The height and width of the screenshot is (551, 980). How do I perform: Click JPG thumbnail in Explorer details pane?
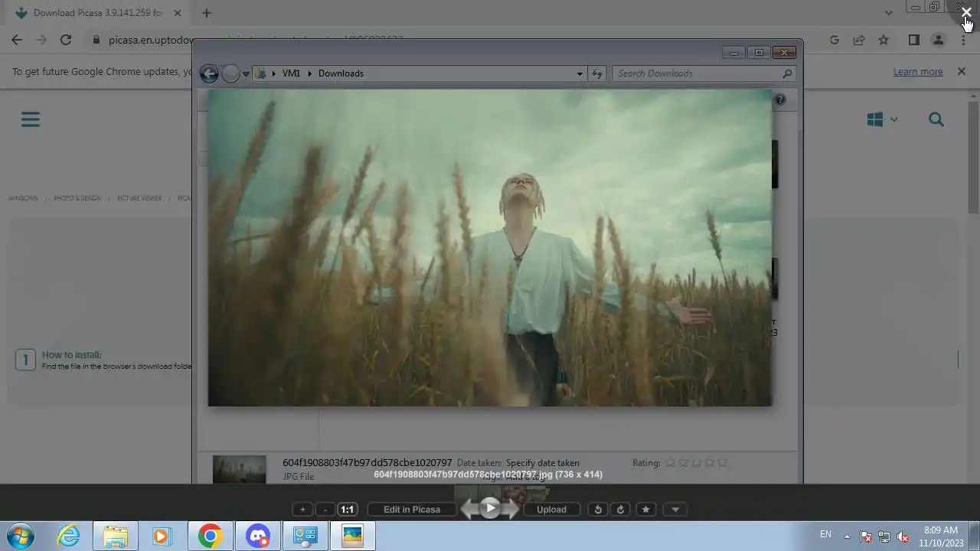pyautogui.click(x=240, y=469)
